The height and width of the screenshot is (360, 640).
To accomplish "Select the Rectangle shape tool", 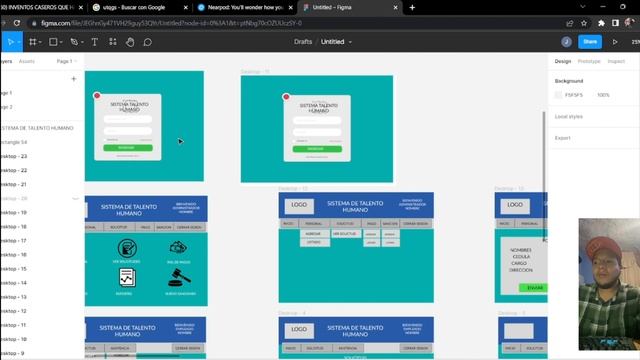I will pos(53,42).
